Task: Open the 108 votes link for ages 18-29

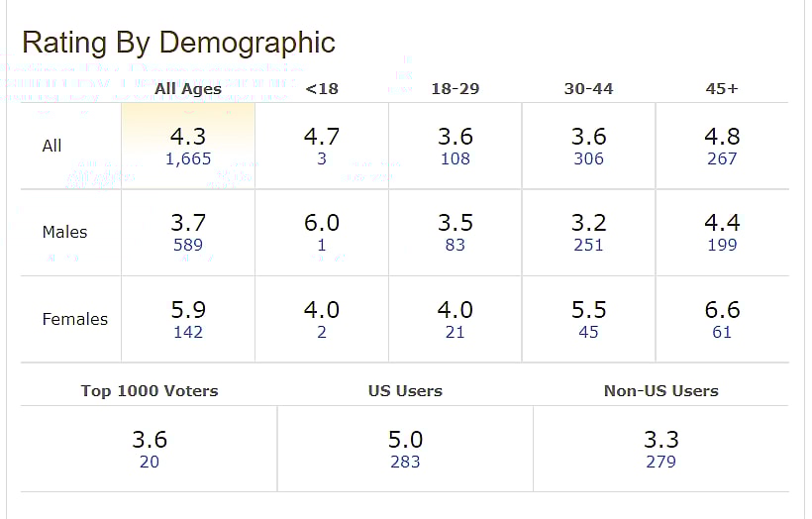Action: tap(456, 158)
